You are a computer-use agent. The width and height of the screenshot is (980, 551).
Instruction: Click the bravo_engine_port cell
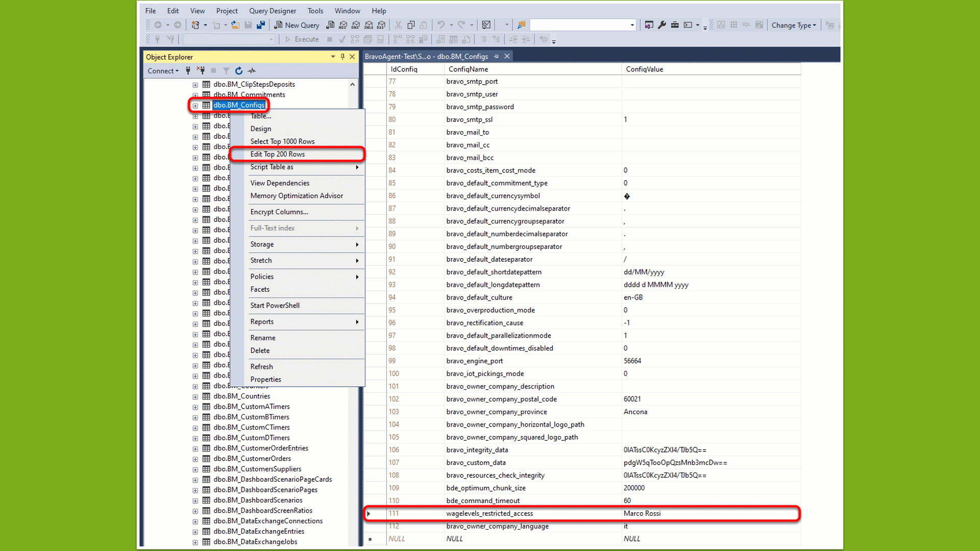pyautogui.click(x=533, y=361)
